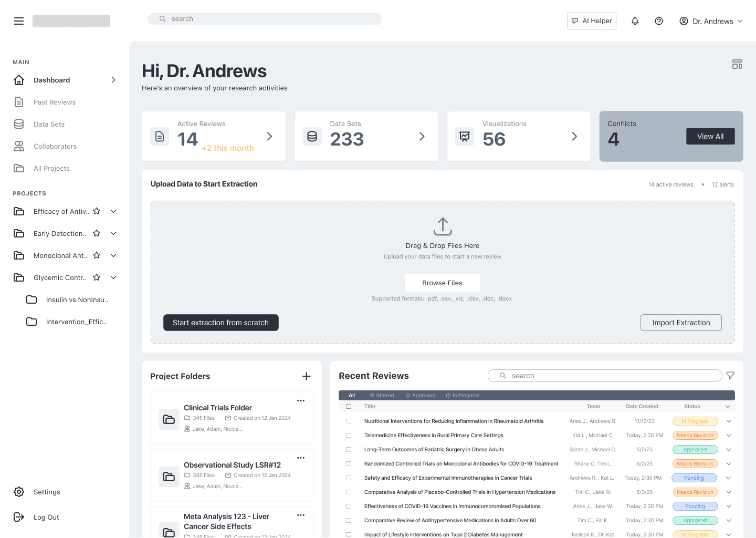Image resolution: width=756 pixels, height=538 pixels.
Task: Click the Clinical Trials Folder folder icon
Action: pos(169,419)
